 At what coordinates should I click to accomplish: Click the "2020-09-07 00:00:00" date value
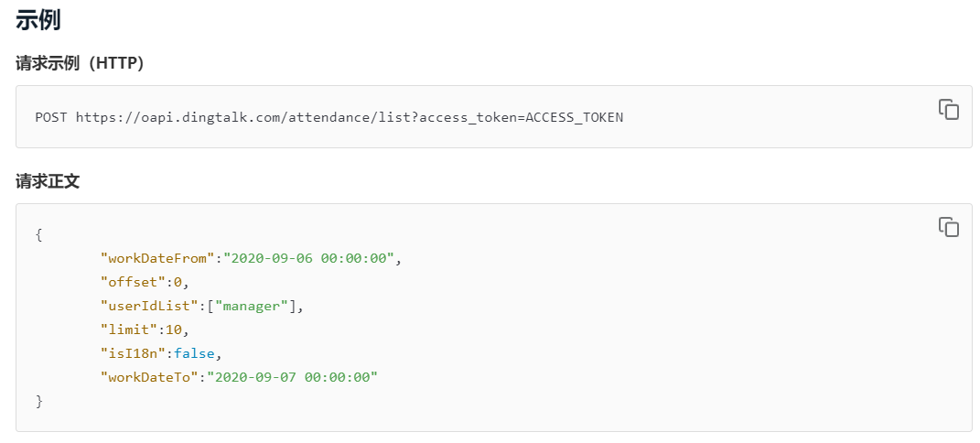(x=293, y=377)
